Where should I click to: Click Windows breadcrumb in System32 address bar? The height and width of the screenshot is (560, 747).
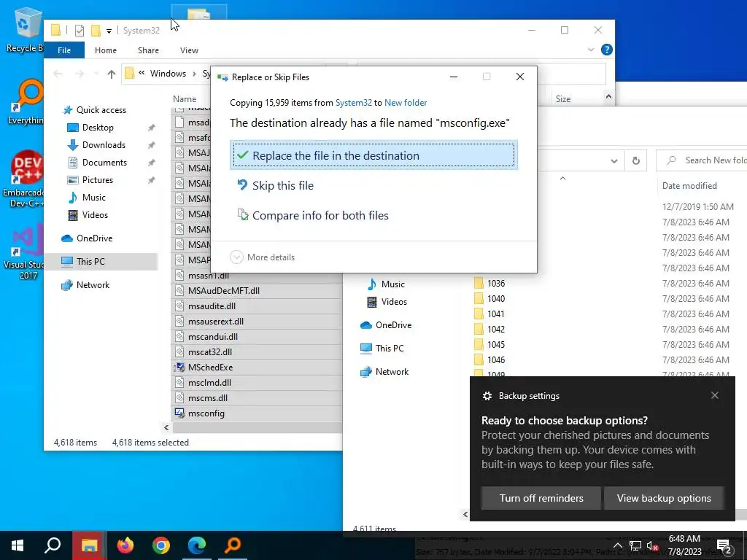coord(168,74)
